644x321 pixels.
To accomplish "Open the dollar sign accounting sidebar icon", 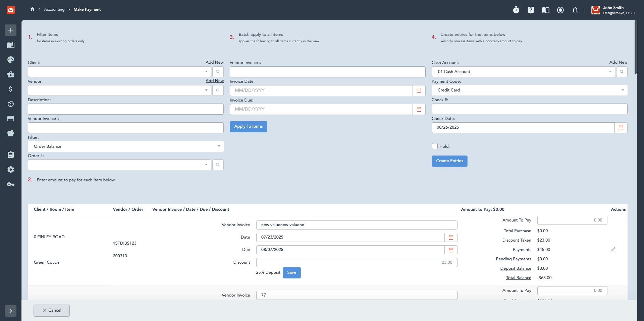I will [x=11, y=89].
